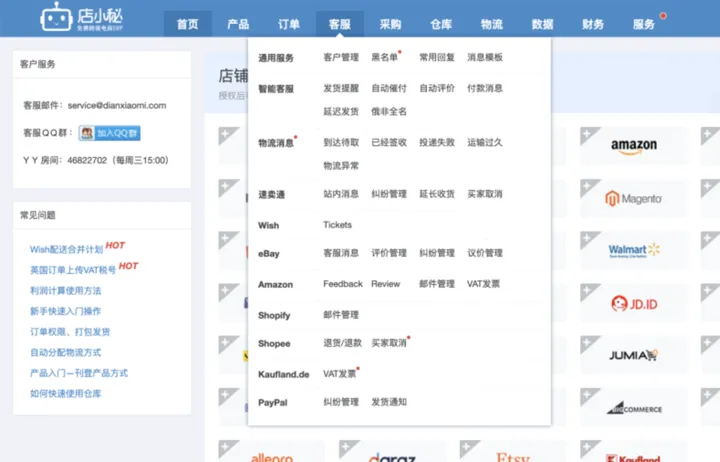720x462 pixels.
Task: Select 到达待取 under 物流消息
Action: click(341, 142)
